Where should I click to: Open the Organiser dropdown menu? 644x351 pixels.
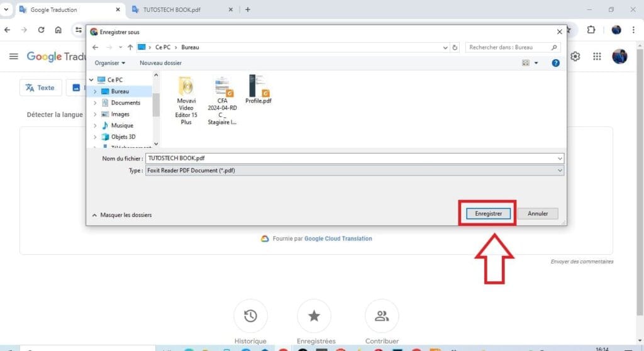click(110, 63)
